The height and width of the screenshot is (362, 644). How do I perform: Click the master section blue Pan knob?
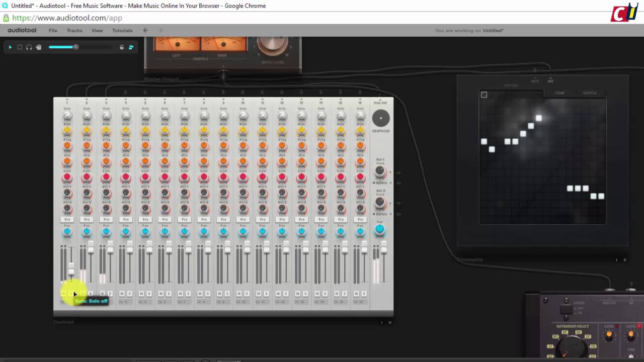click(380, 230)
